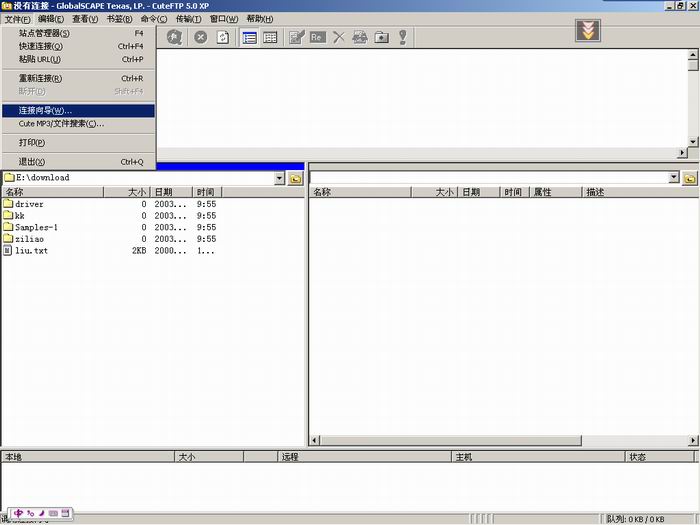Click the liu.txt file icon
The width and height of the screenshot is (700, 525).
click(8, 250)
